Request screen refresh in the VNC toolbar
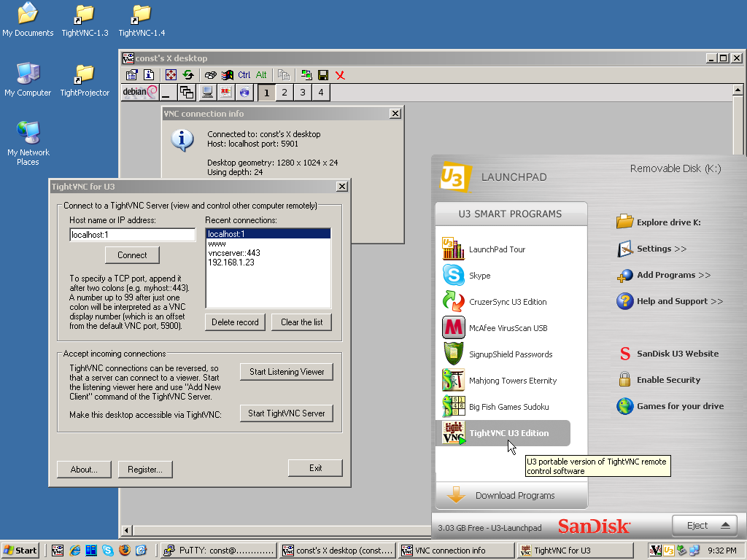747x560 pixels. [x=188, y=74]
